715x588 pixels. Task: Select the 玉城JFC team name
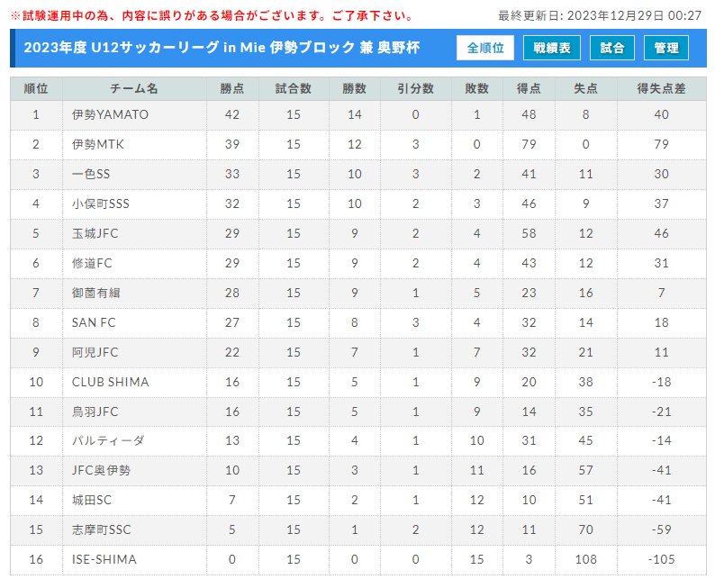pos(95,233)
